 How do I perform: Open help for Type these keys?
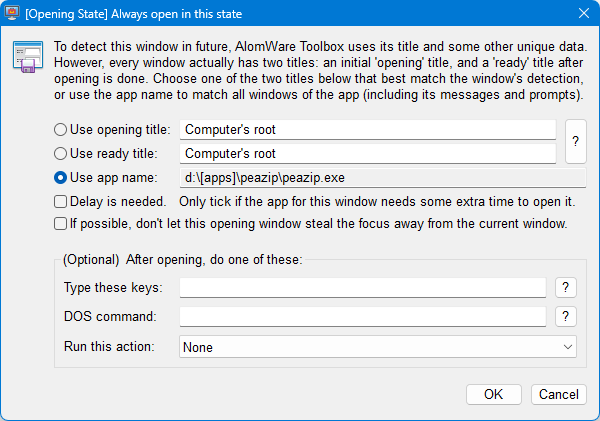point(565,288)
